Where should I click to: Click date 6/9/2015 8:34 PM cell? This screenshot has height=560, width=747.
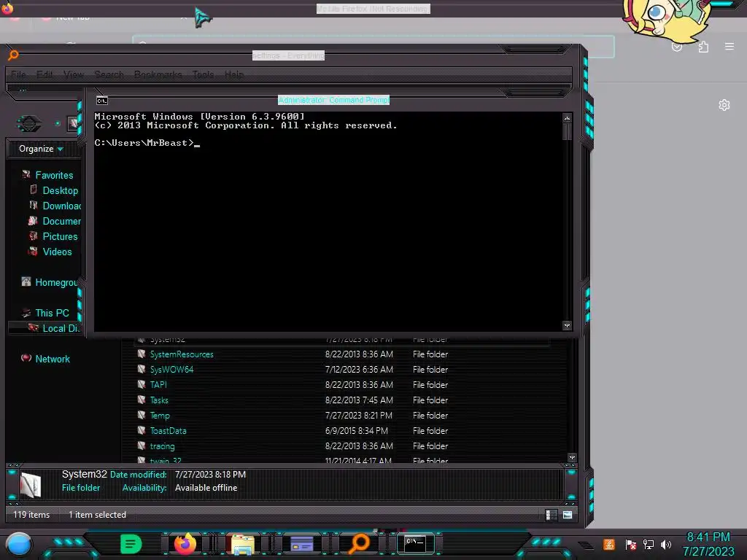click(356, 431)
